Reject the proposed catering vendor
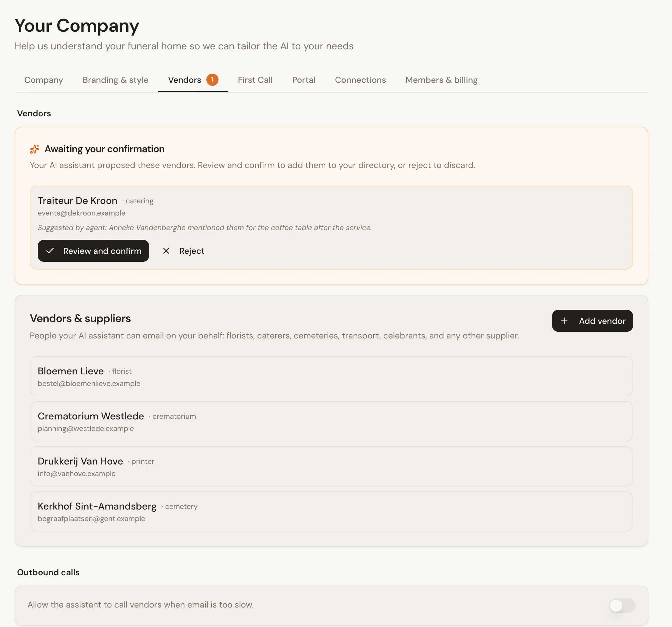672x627 pixels. tap(184, 251)
